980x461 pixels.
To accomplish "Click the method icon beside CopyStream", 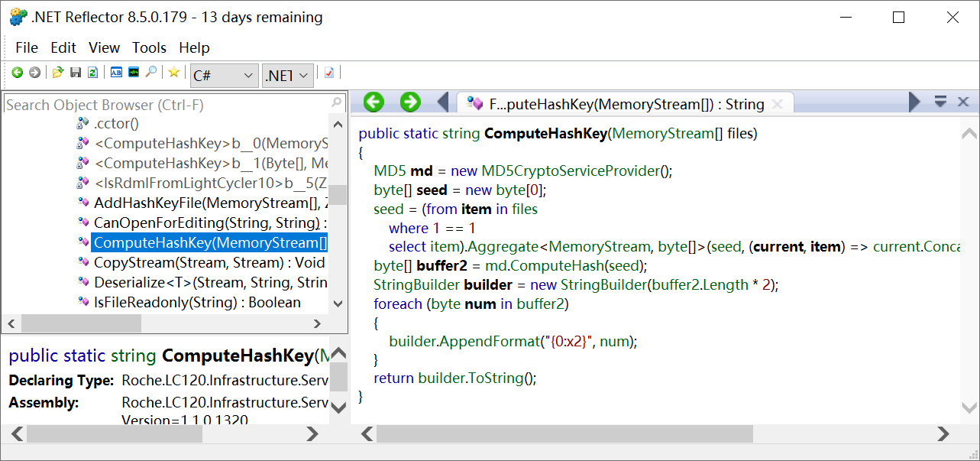I will pyautogui.click(x=83, y=262).
